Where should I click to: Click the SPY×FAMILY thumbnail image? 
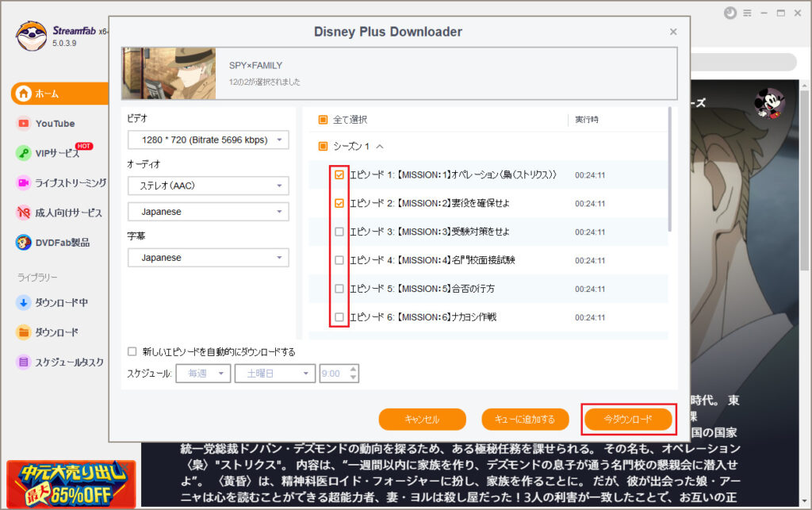169,73
